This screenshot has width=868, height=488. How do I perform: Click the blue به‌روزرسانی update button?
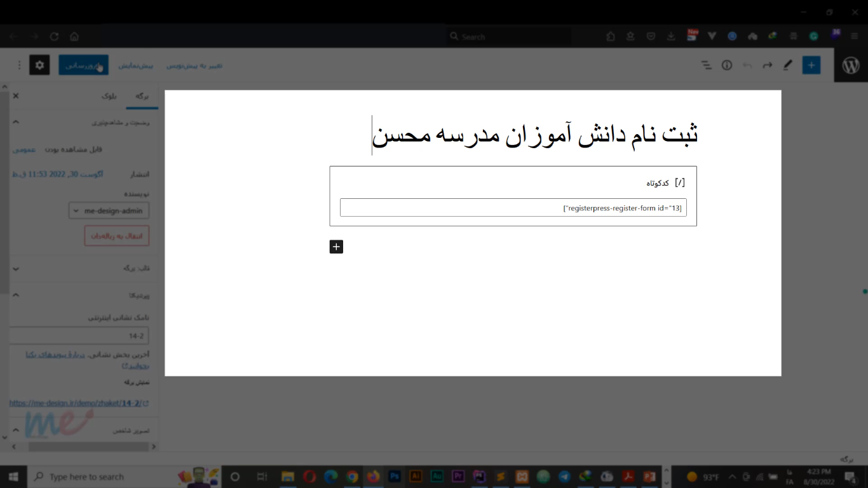click(84, 65)
